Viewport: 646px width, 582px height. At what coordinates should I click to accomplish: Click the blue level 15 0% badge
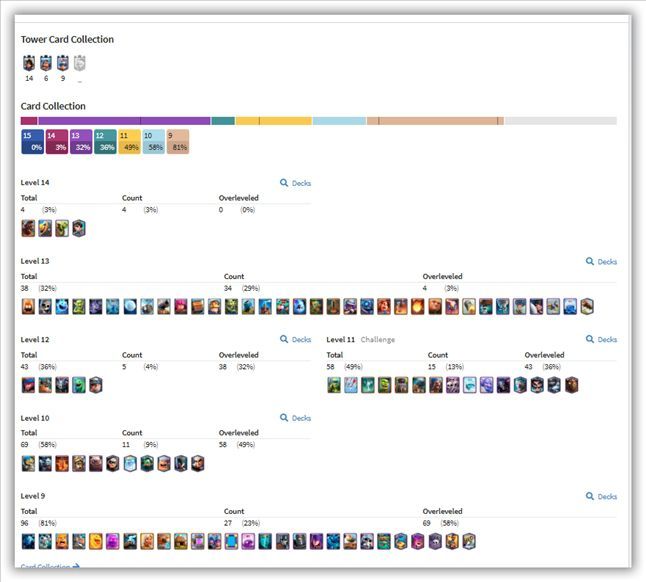pos(33,142)
